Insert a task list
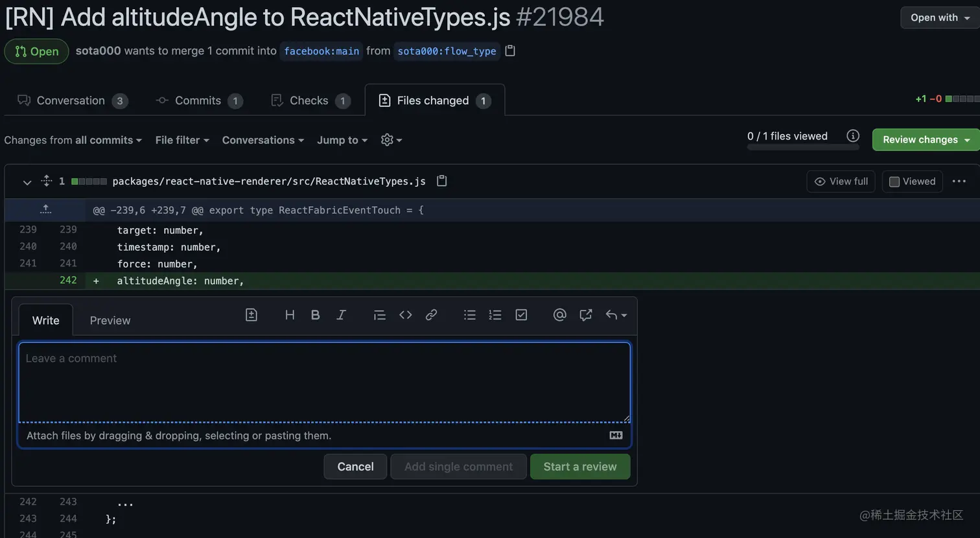Image resolution: width=980 pixels, height=538 pixels. (x=521, y=315)
